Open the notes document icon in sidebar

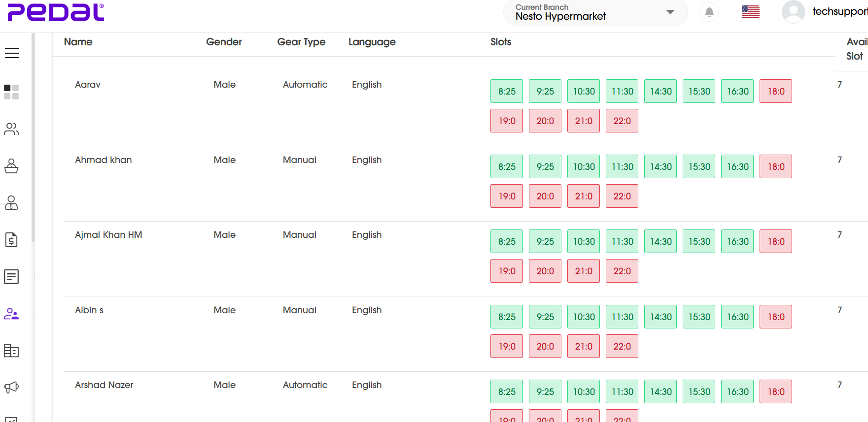pos(11,277)
